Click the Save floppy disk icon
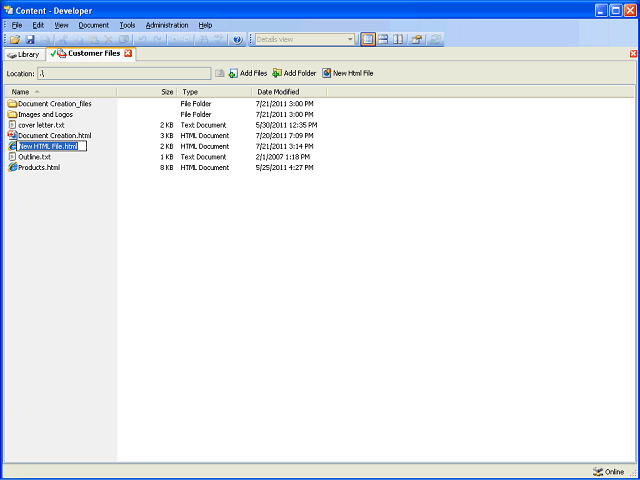Screen dimensions: 640x480 coord(30,40)
